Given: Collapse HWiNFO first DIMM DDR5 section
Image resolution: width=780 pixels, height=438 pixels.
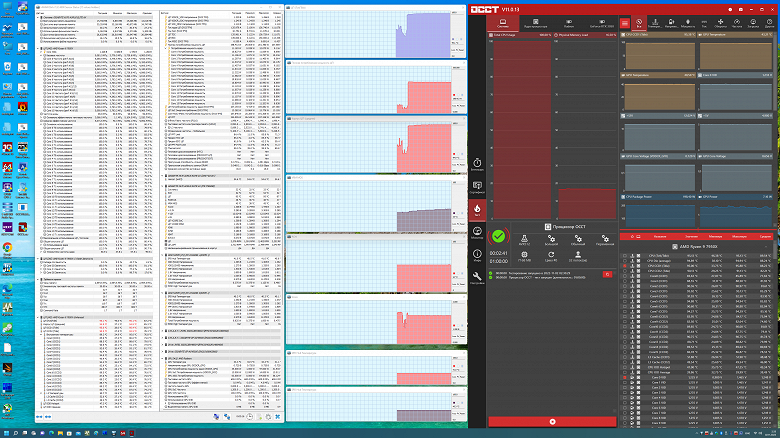Looking at the screenshot, I should 163,255.
